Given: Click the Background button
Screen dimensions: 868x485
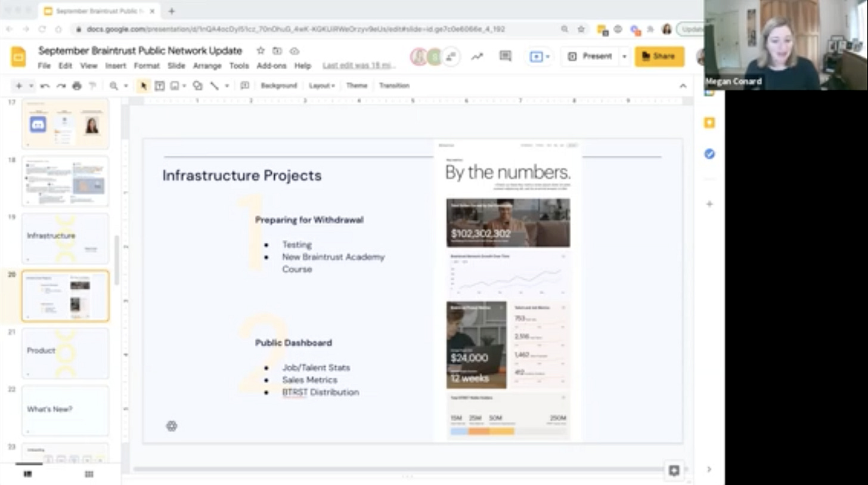Looking at the screenshot, I should [x=278, y=86].
